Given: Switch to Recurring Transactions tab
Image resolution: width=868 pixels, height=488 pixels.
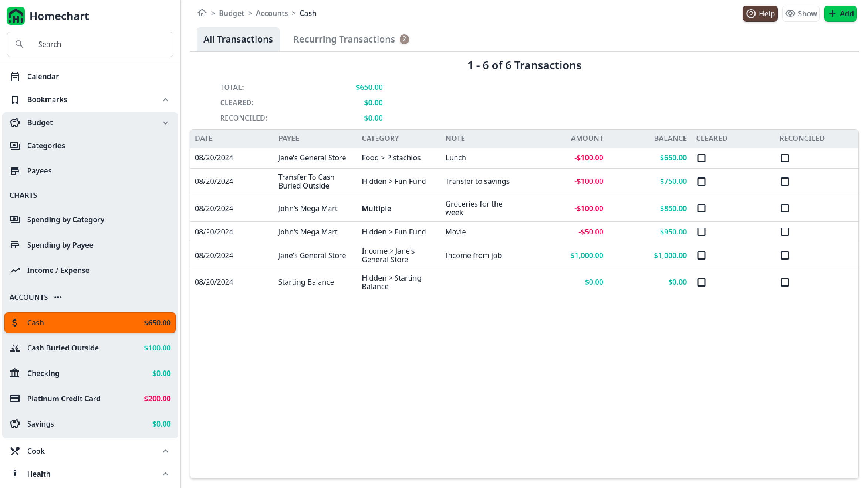Looking at the screenshot, I should click(x=351, y=39).
